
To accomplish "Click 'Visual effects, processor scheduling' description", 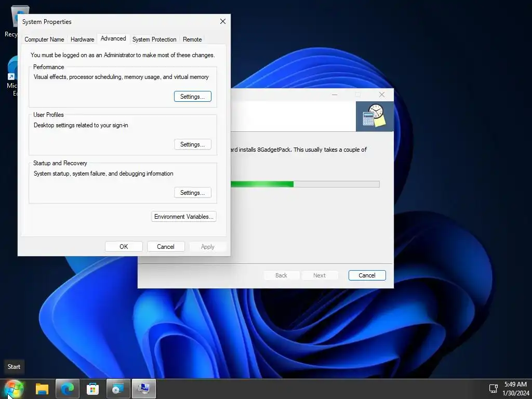I will pyautogui.click(x=121, y=77).
